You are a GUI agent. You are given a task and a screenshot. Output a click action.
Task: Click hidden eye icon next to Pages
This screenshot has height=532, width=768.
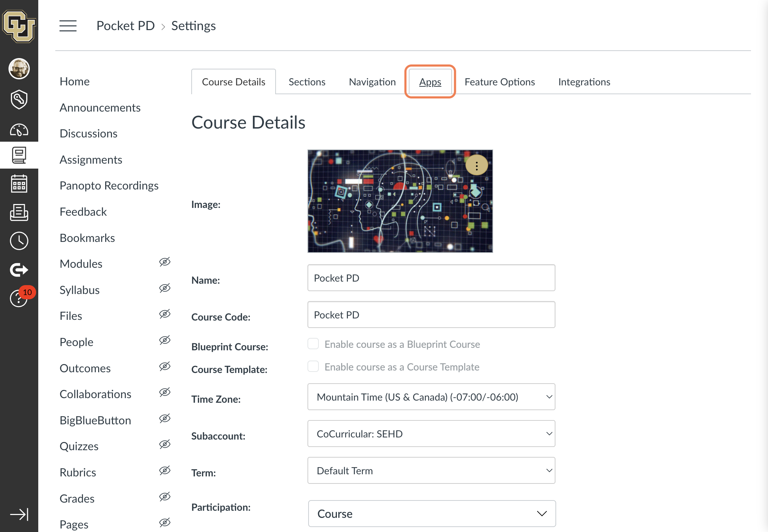click(x=165, y=523)
